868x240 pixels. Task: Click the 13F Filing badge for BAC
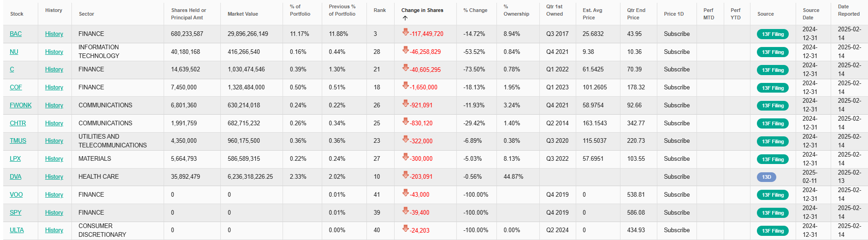[773, 34]
